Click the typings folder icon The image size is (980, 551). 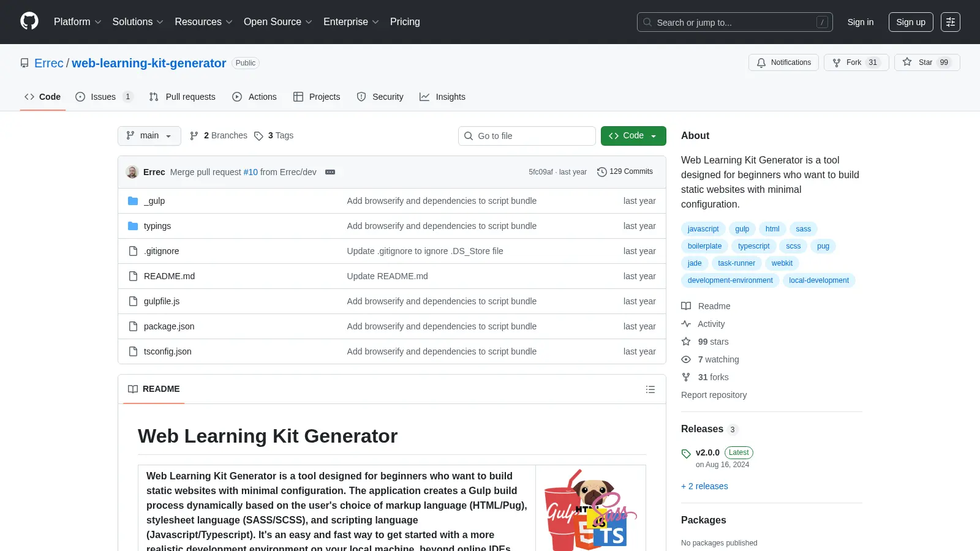click(x=133, y=226)
